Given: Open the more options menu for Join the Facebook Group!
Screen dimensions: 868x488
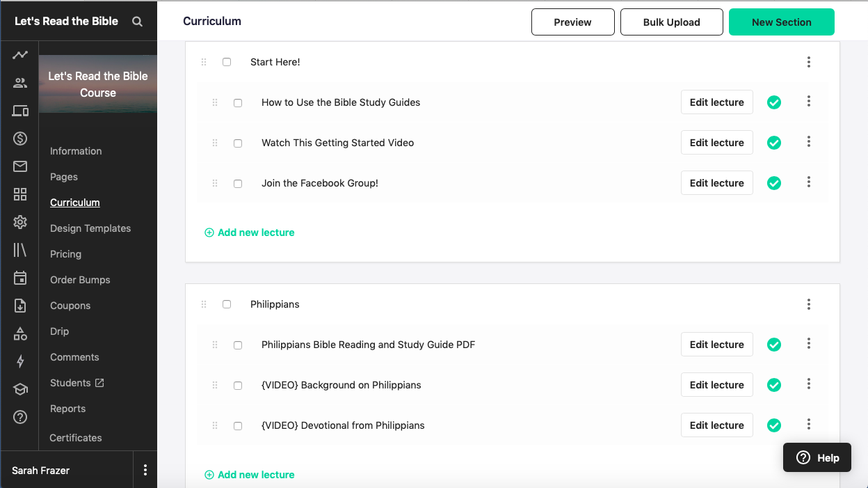Looking at the screenshot, I should pos(809,182).
